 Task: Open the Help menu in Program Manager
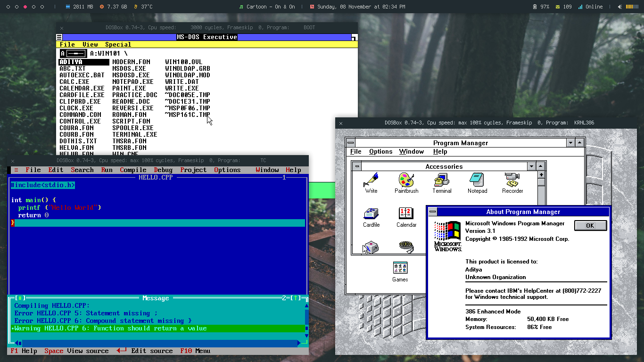[x=440, y=152]
